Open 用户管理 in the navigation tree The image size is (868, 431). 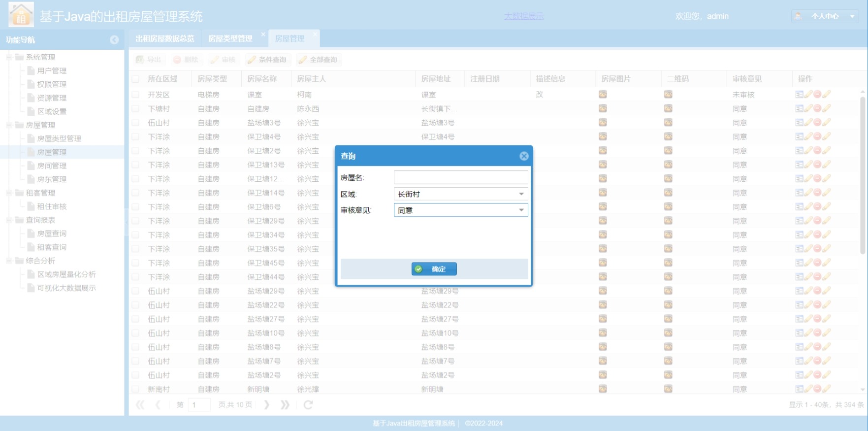tap(52, 71)
